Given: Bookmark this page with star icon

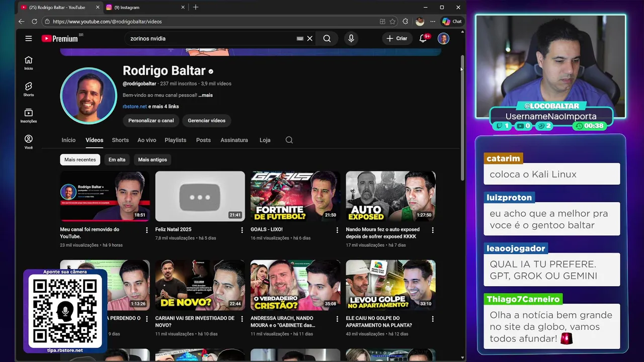Looking at the screenshot, I should click(x=392, y=21).
